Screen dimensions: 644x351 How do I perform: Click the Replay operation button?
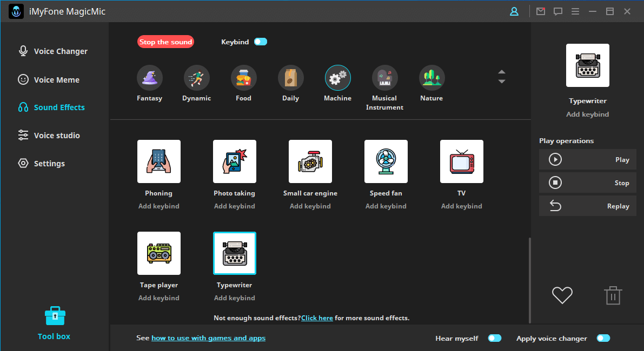click(588, 206)
